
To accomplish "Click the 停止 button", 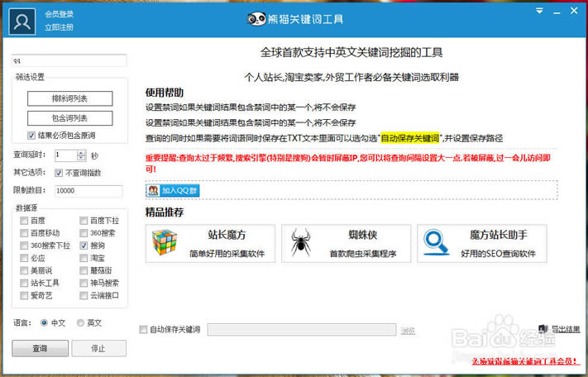I will tap(98, 348).
